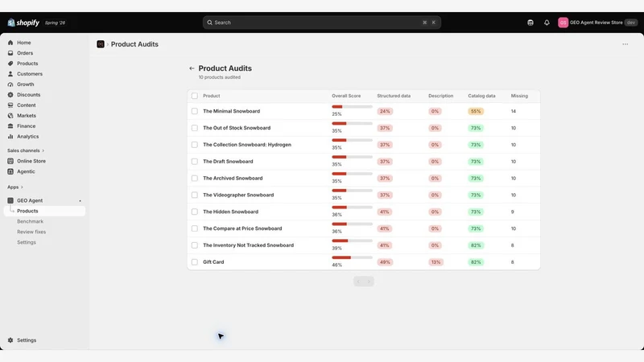Click the Agentic channel icon
Viewport: 644px width, 362px height.
tap(10, 171)
